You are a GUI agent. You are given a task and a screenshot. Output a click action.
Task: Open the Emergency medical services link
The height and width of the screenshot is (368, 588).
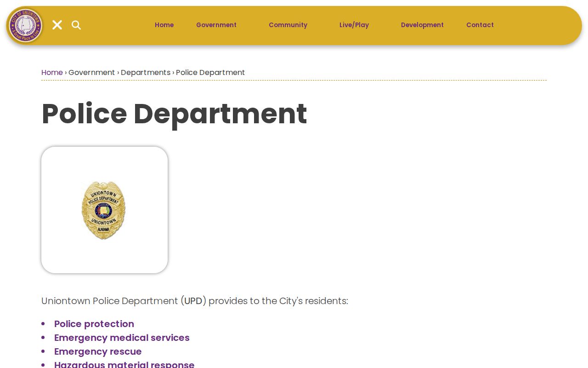[122, 338]
